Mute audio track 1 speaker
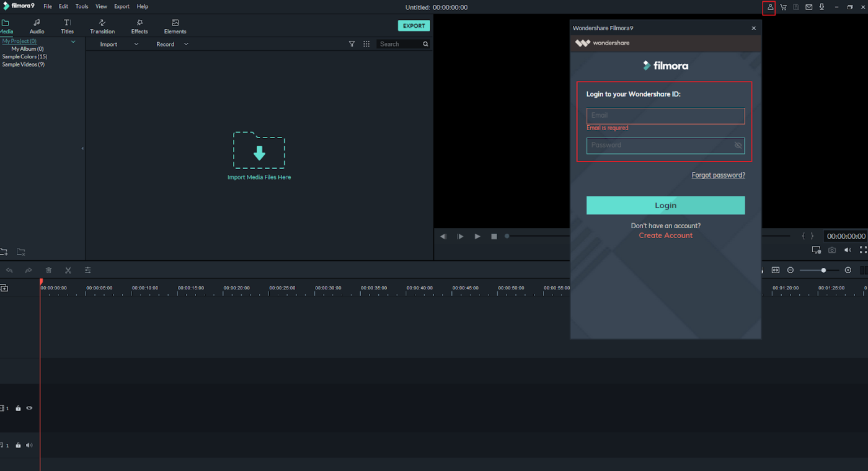The height and width of the screenshot is (471, 868). pos(29,445)
